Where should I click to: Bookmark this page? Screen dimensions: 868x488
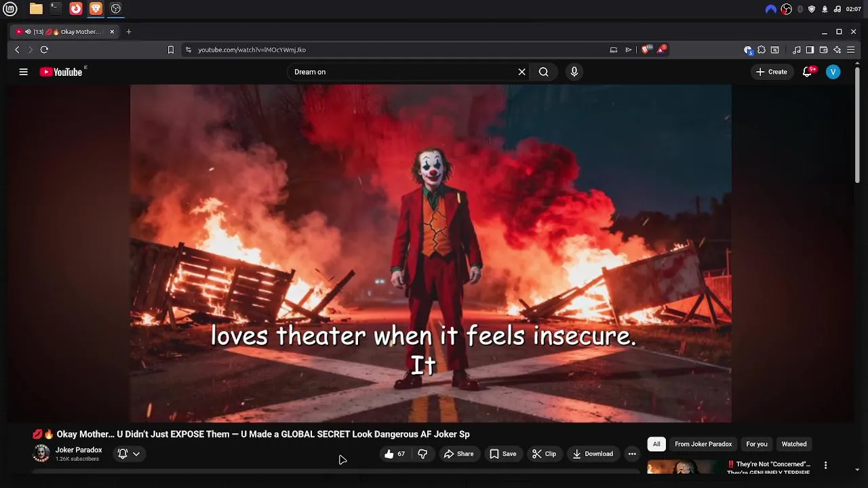(171, 49)
